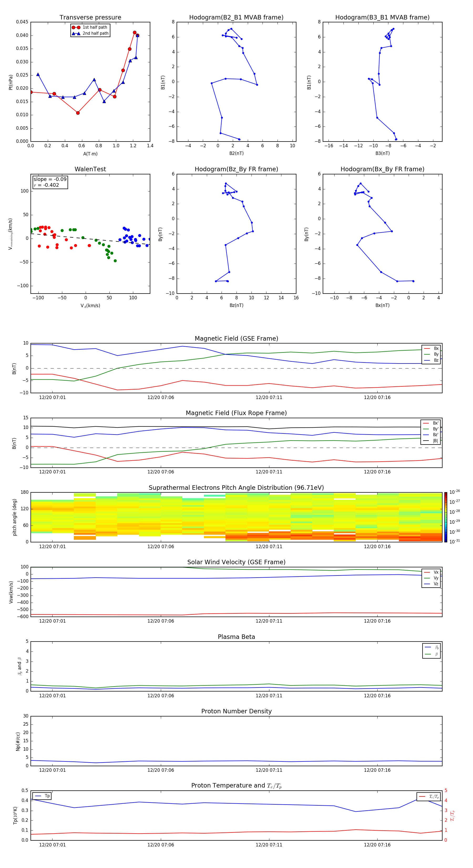
Task: Click the 'Bx(nT)' x-axis label
Action: pos(382,305)
